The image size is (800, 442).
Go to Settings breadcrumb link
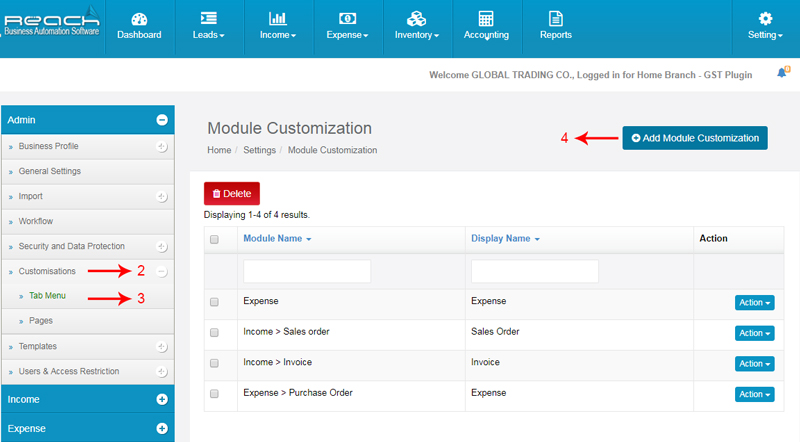[x=259, y=150]
